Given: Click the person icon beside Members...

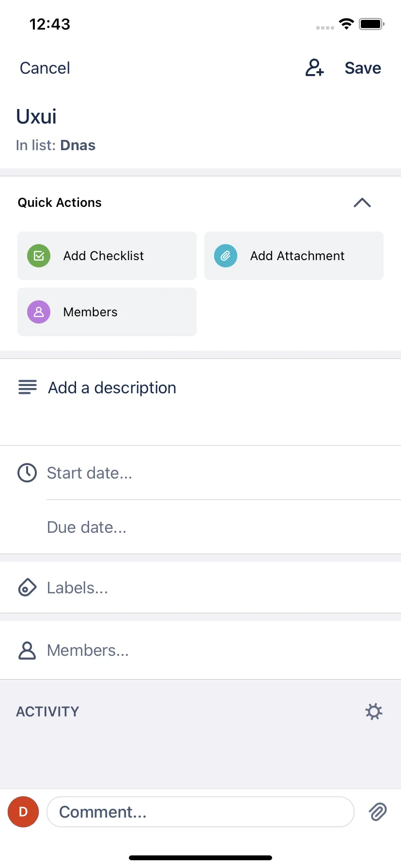Looking at the screenshot, I should point(27,651).
